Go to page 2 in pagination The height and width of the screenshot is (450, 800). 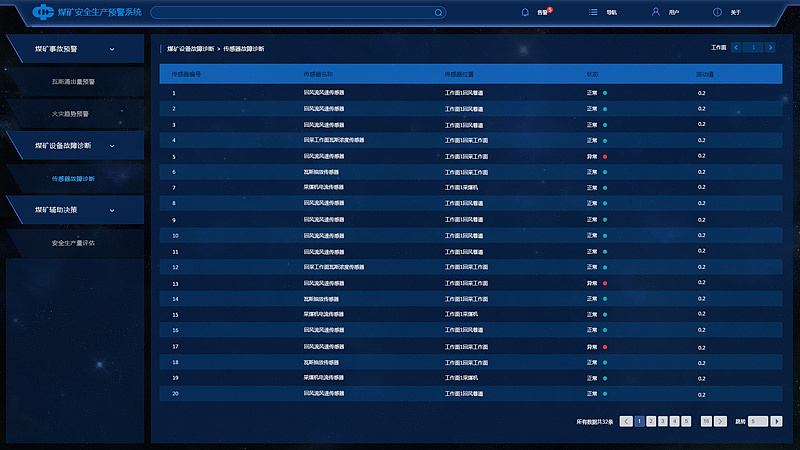pyautogui.click(x=651, y=421)
